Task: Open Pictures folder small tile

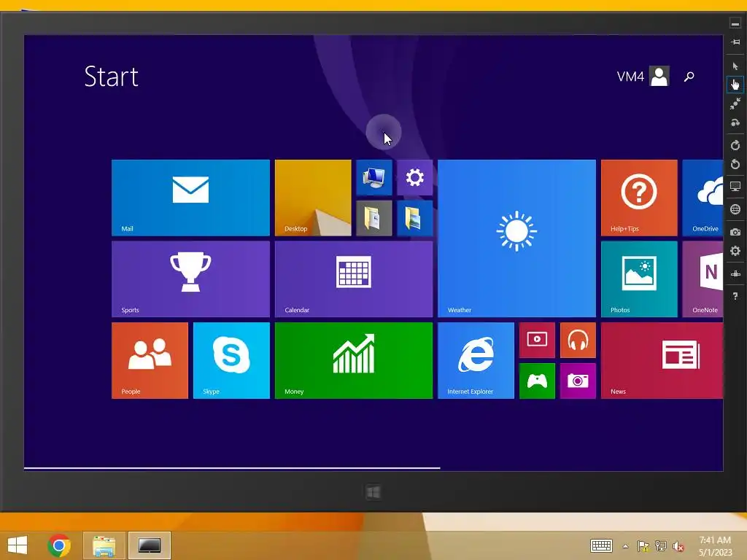Action: [415, 218]
